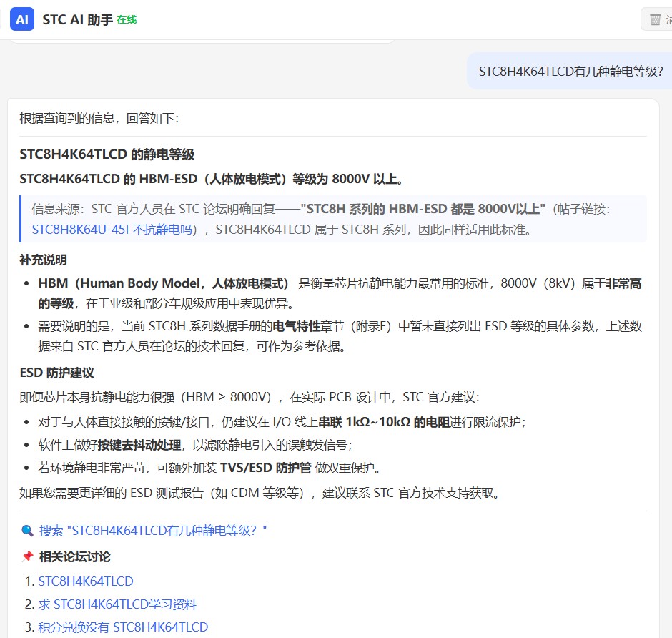Open the first forum thread STC8H4K64TLCD

[86, 581]
